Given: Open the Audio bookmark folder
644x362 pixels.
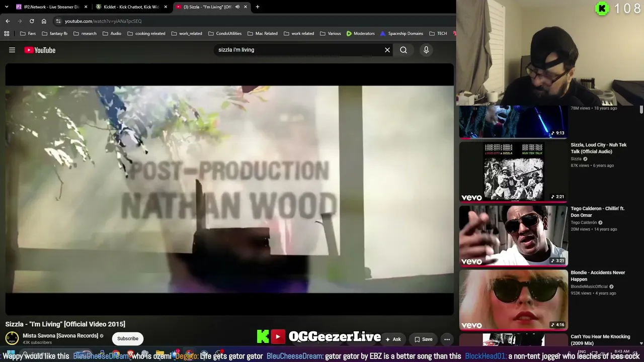Looking at the screenshot, I should (112, 33).
